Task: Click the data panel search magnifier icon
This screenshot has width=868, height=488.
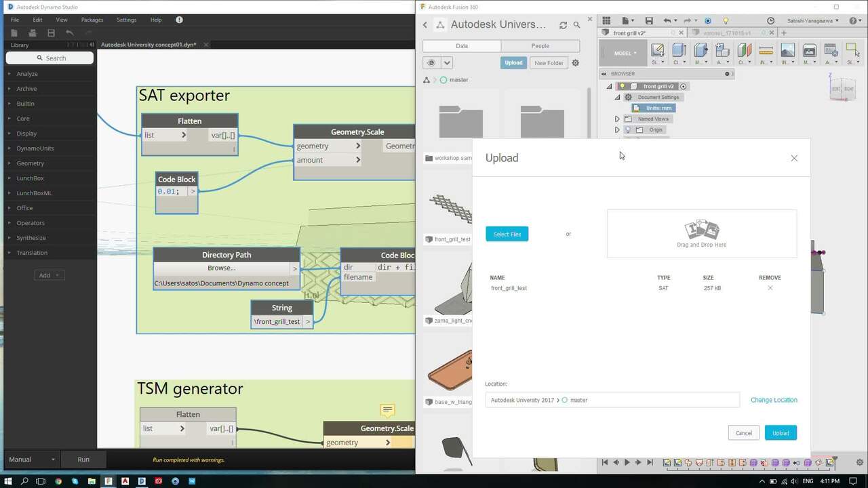Action: (x=577, y=25)
